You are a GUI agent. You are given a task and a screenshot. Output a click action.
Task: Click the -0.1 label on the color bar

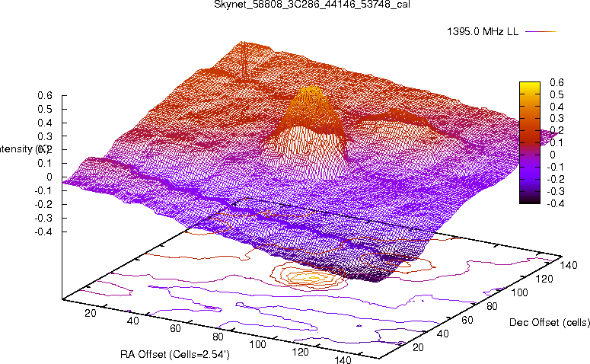pos(556,167)
